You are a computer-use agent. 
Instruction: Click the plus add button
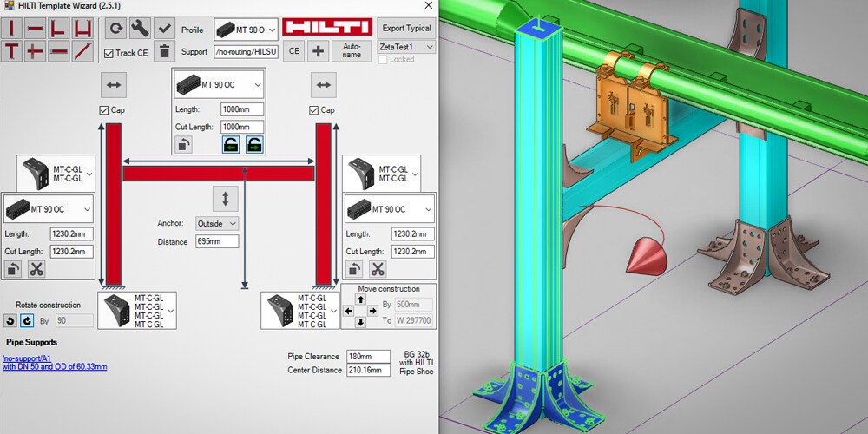(x=318, y=51)
